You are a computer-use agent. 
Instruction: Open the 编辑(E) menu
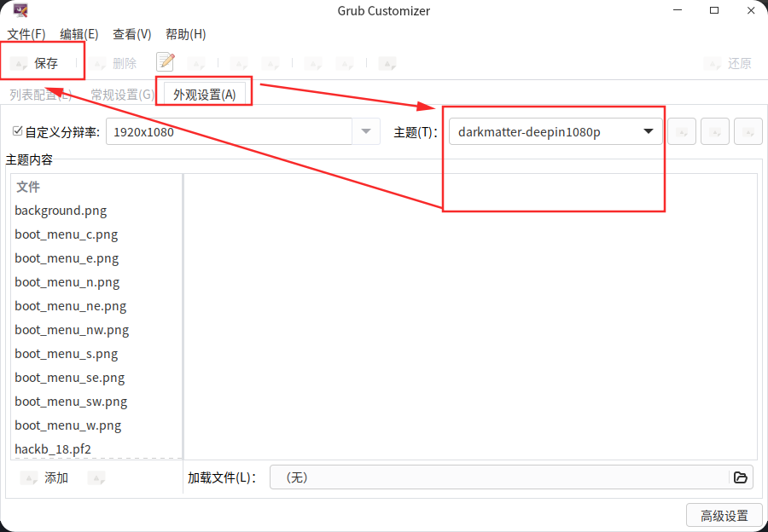pos(79,34)
